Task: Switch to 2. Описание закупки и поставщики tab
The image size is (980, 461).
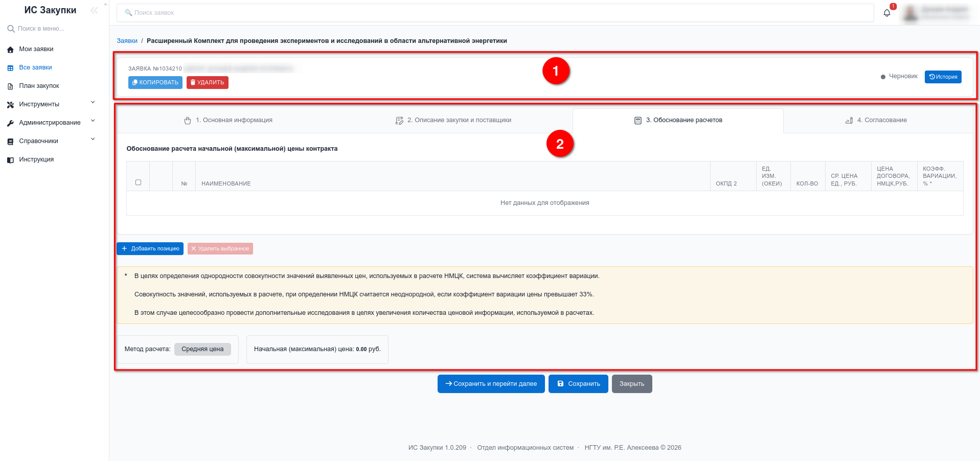Action: pyautogui.click(x=453, y=120)
